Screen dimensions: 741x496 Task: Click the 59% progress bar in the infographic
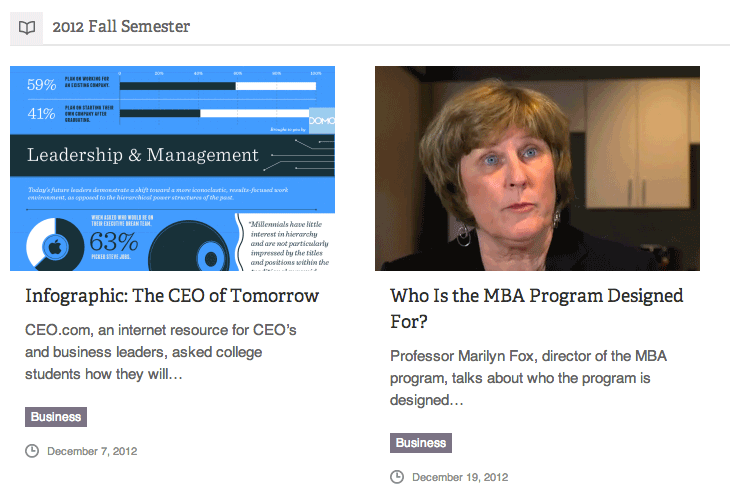tap(218, 86)
